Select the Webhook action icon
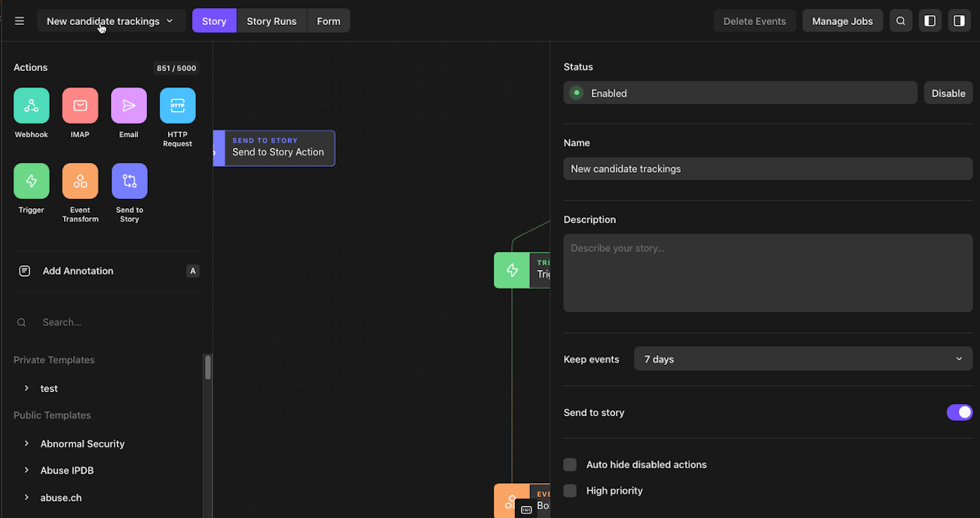 point(32,106)
